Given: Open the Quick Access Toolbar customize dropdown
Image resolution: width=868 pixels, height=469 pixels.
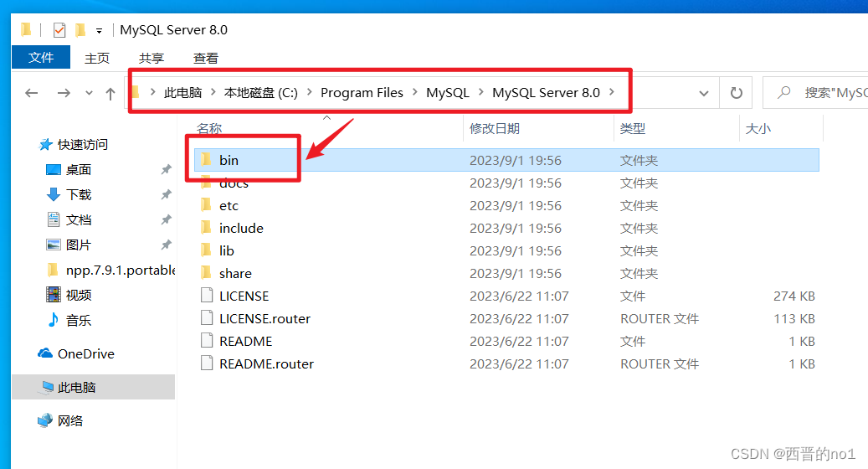Looking at the screenshot, I should [x=99, y=31].
